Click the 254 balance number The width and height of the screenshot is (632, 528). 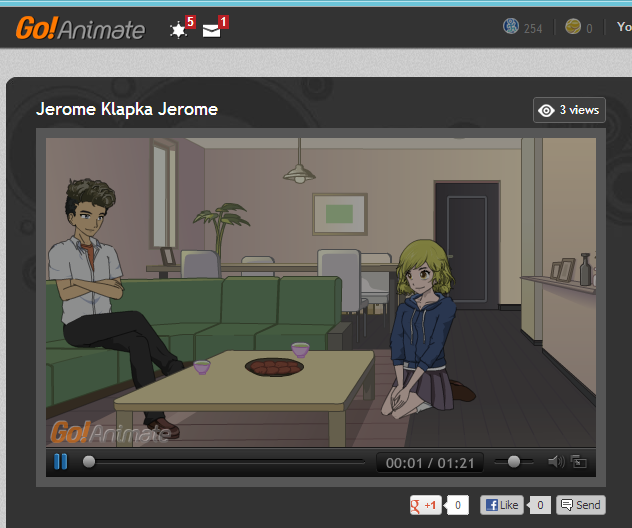[x=533, y=29]
